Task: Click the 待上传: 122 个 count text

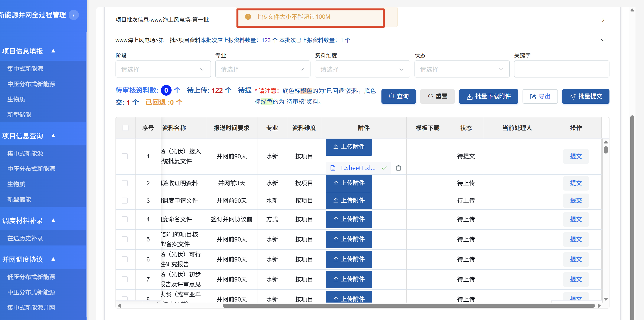Action: [x=209, y=90]
